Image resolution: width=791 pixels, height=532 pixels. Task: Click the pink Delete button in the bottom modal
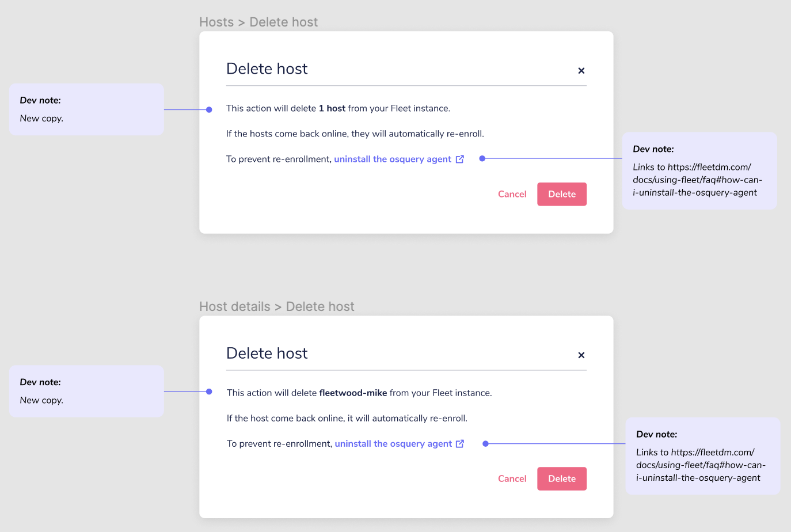pyautogui.click(x=562, y=478)
